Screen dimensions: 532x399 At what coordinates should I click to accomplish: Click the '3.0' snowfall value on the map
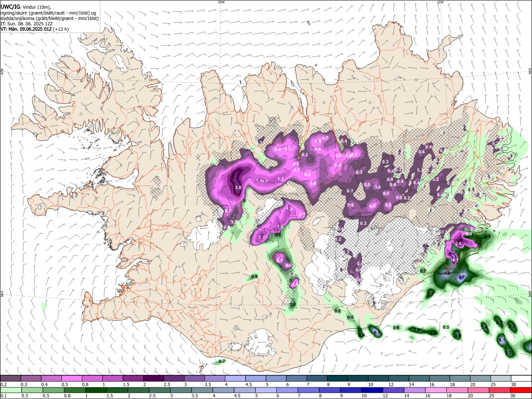[238, 188]
